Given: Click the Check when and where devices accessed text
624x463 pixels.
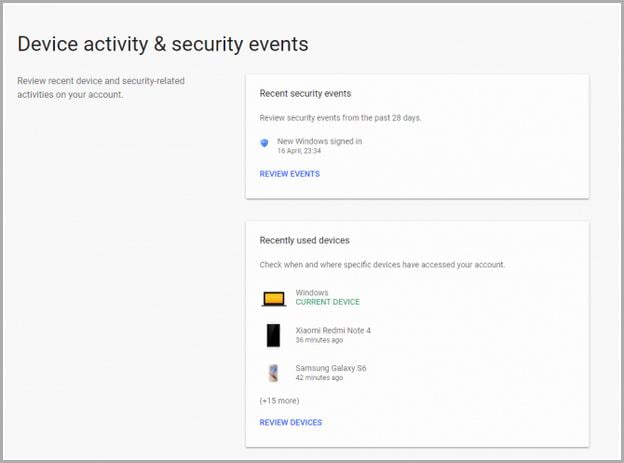Looking at the screenshot, I should coord(382,265).
